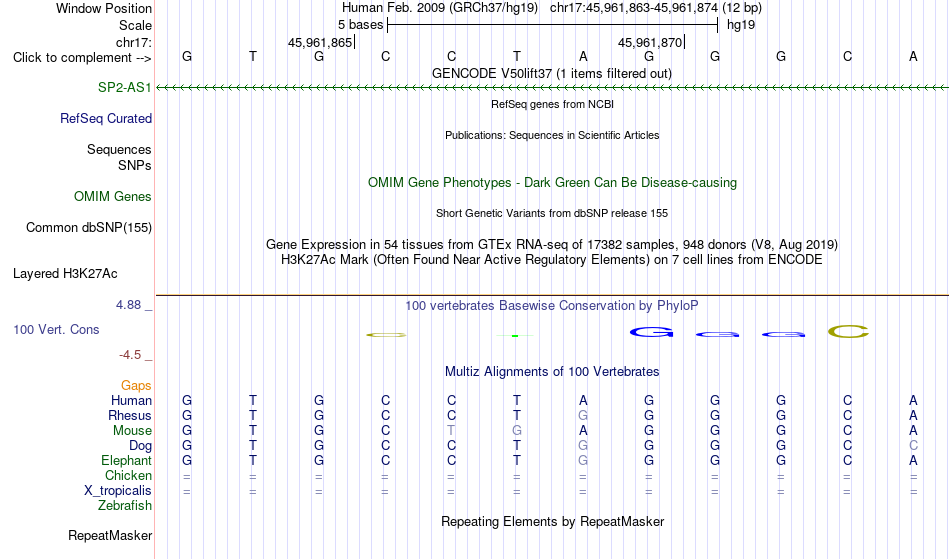Click the 'chr17:' ruler label
Image resolution: width=950 pixels, height=559 pixels.
tap(134, 43)
